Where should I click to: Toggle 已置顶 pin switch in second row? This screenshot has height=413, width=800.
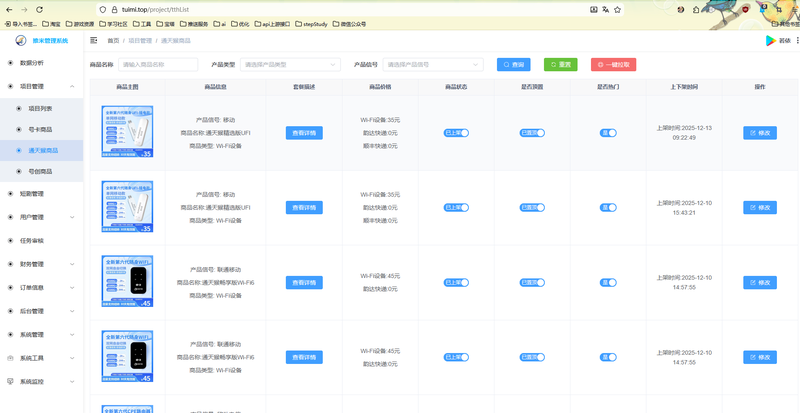[532, 207]
